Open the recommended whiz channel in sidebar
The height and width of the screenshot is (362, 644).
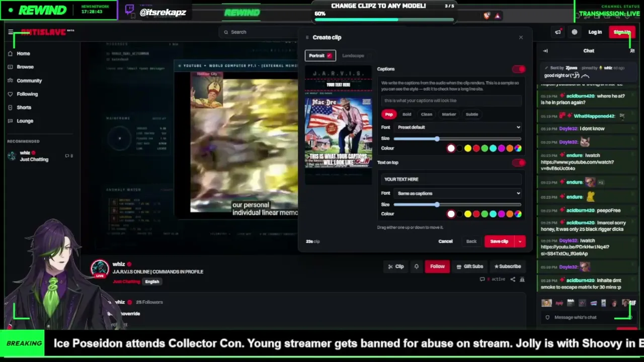[40, 156]
